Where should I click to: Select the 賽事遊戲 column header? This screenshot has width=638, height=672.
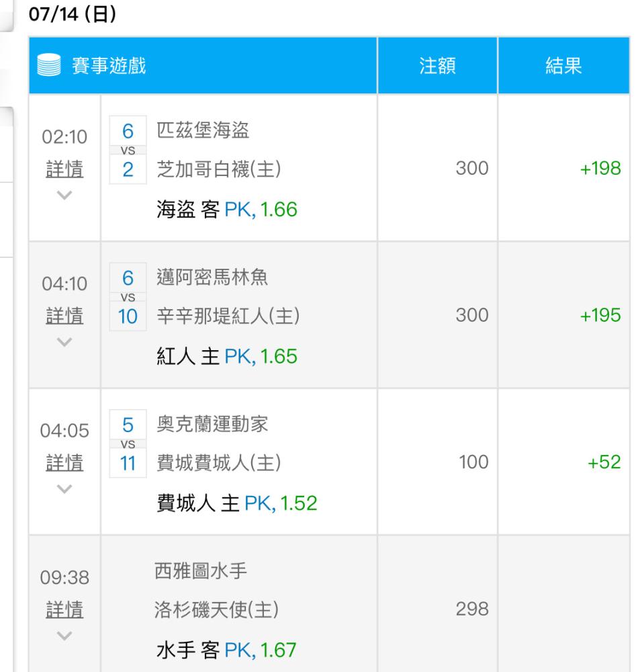(x=109, y=66)
